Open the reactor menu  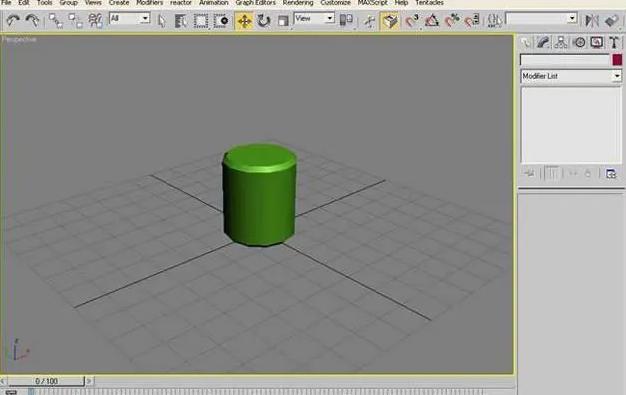(x=181, y=3)
